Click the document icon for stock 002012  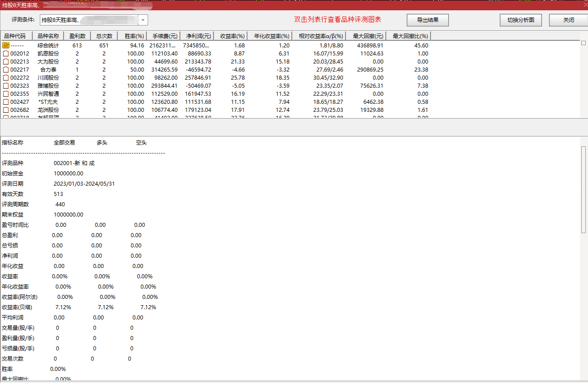pos(6,53)
